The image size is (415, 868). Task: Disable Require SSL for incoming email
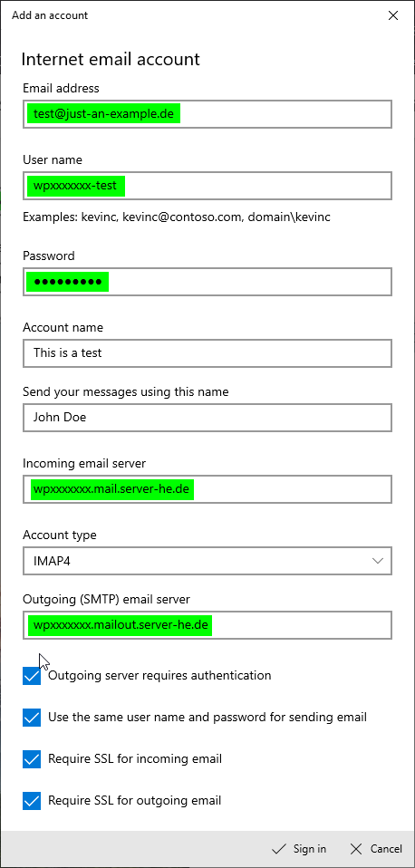pos(32,759)
